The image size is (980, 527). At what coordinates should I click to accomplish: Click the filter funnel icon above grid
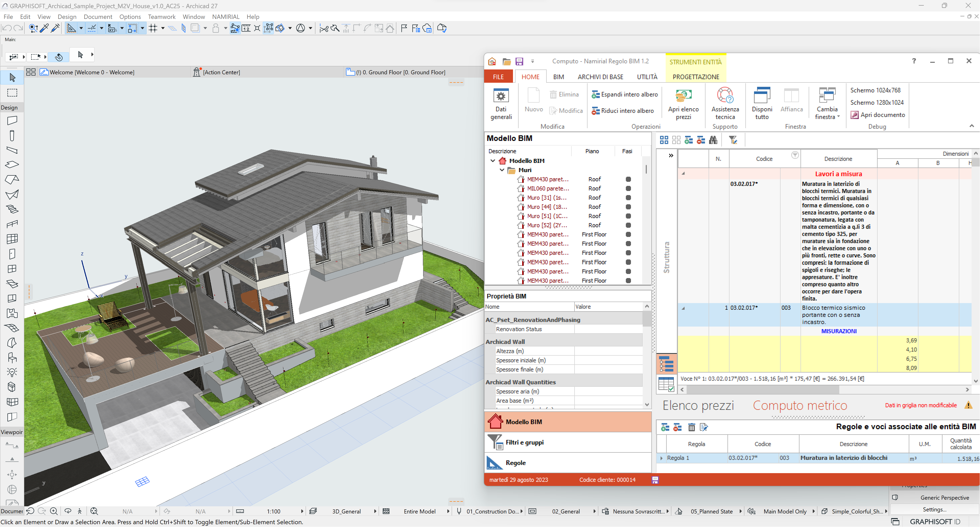(733, 140)
